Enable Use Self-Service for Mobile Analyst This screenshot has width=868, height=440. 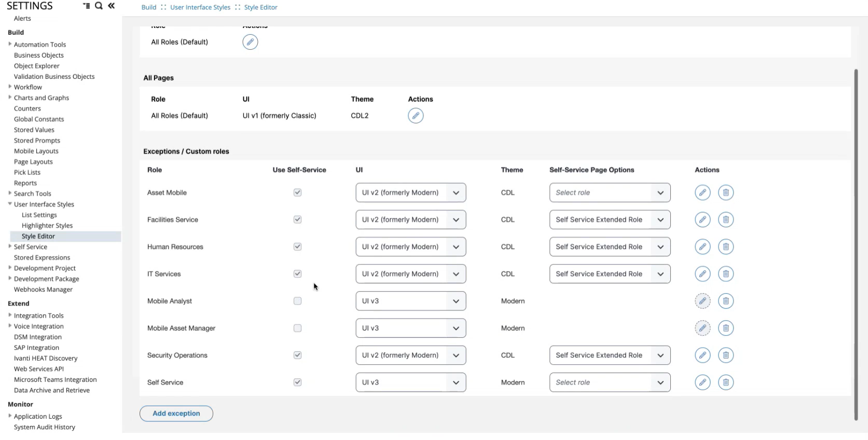coord(297,301)
